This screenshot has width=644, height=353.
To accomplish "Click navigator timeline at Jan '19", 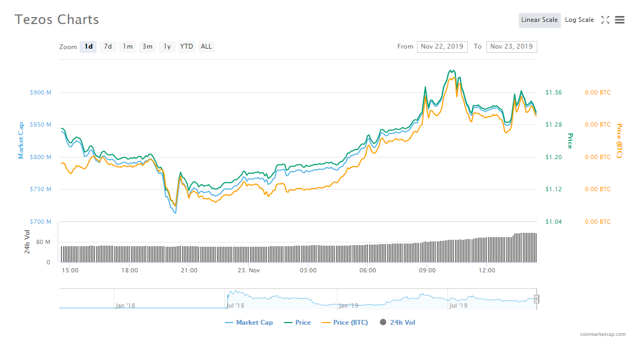I will pyautogui.click(x=348, y=305).
